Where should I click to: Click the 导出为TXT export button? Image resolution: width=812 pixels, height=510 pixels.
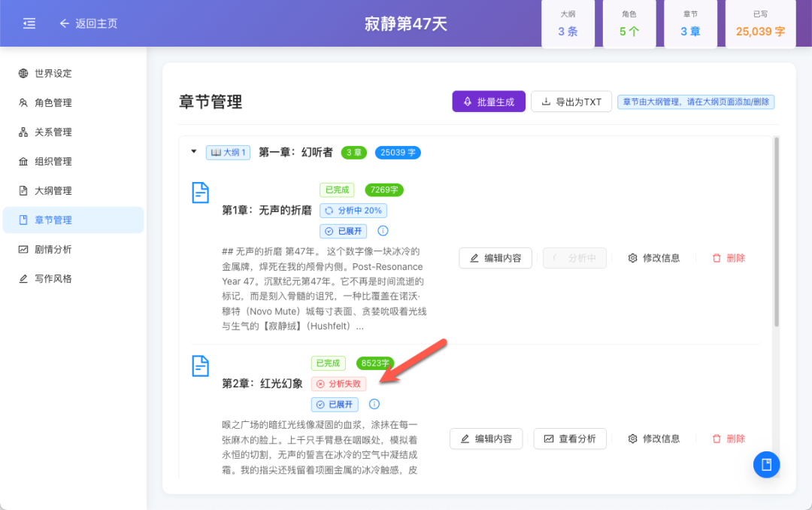[571, 102]
